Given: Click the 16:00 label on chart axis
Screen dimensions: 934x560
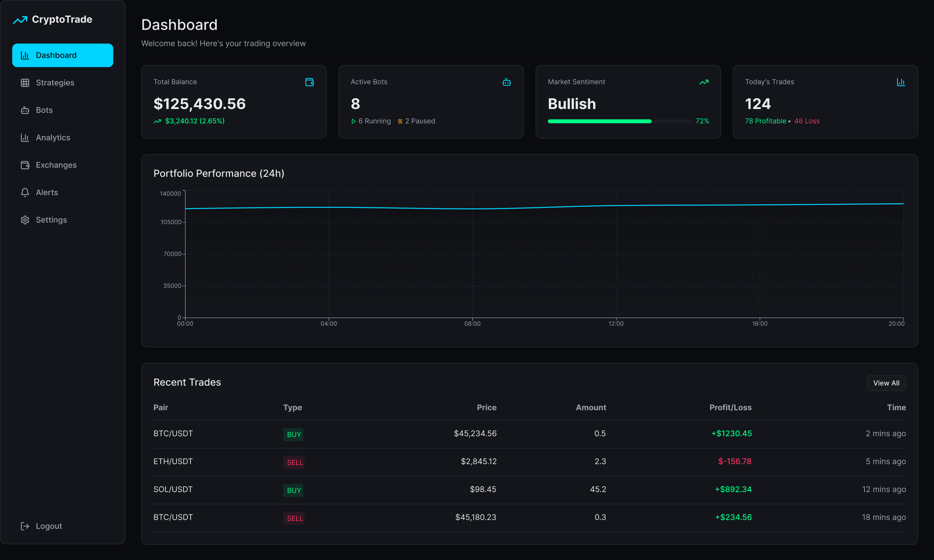Looking at the screenshot, I should click(x=760, y=324).
